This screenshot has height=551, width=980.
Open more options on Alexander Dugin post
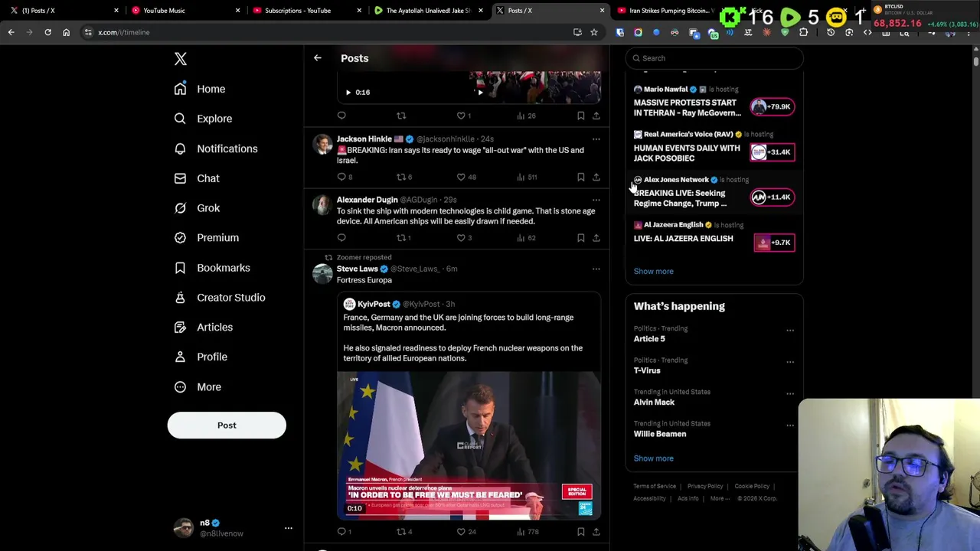point(596,201)
